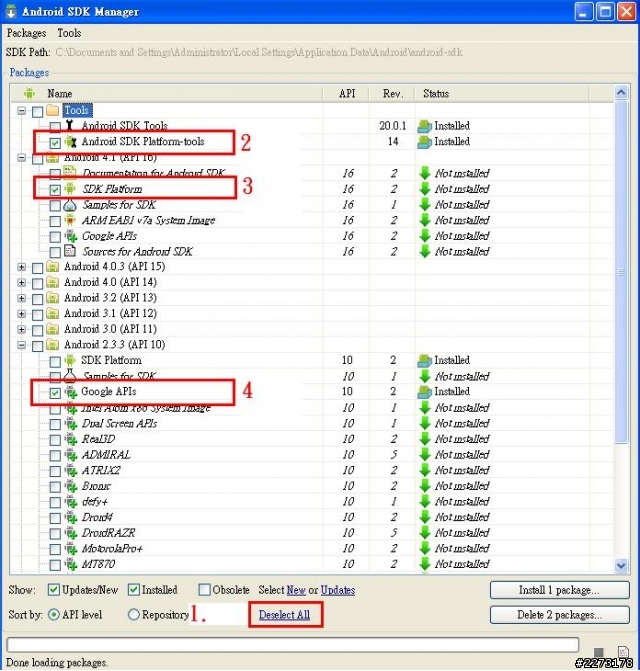Click the Updates link
This screenshot has height=671, width=640.
338,590
